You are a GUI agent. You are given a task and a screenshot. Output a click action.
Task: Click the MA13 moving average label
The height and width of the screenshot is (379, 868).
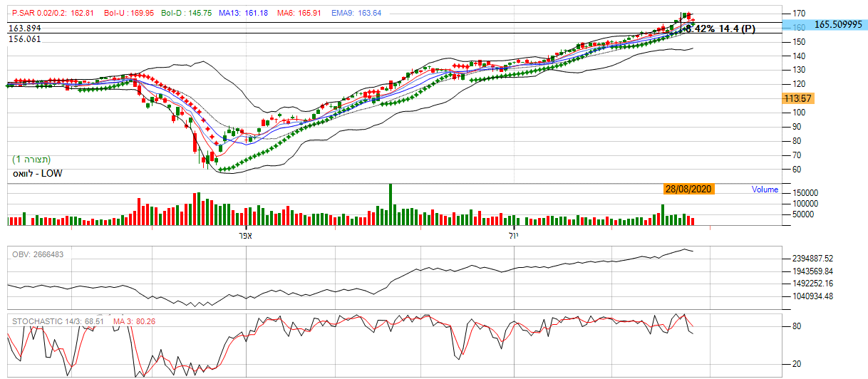click(x=243, y=13)
